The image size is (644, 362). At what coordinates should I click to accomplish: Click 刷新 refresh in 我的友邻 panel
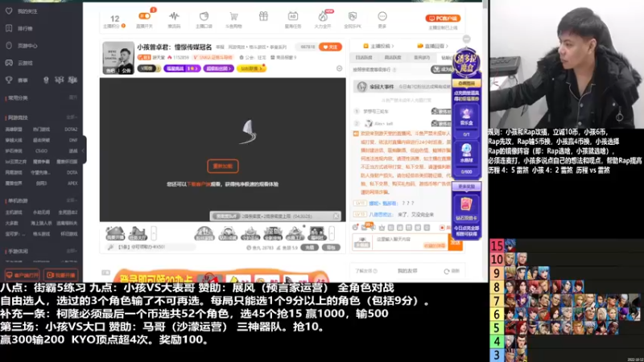[x=452, y=271]
